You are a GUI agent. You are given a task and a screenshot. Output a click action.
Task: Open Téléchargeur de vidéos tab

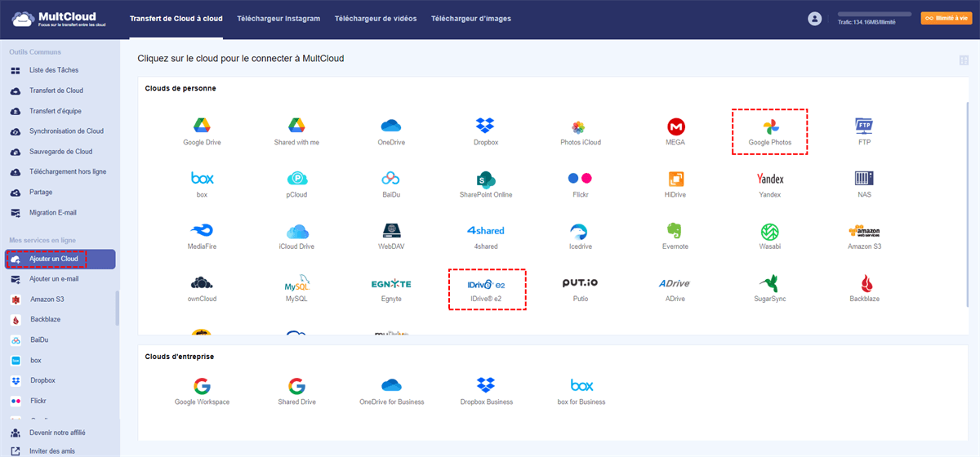click(376, 18)
